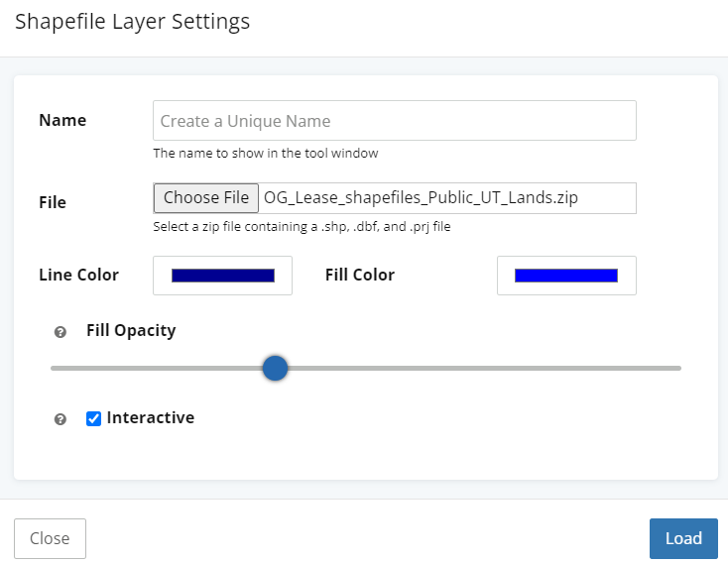Click the Fill Opacity label text
Screen dimensions: 728x564
131,331
